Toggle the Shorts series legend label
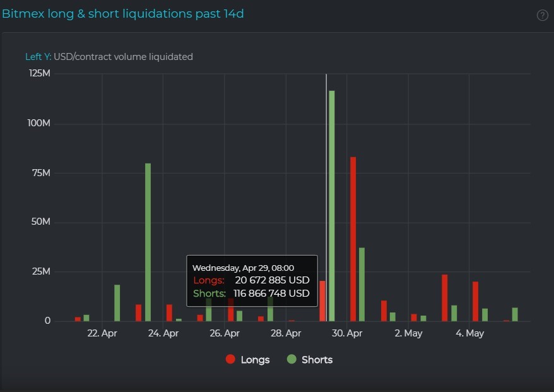 point(317,360)
